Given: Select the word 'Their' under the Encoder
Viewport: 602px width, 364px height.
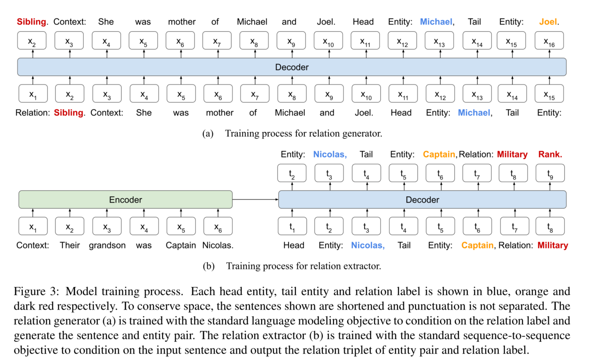Looking at the screenshot, I should pos(70,246).
